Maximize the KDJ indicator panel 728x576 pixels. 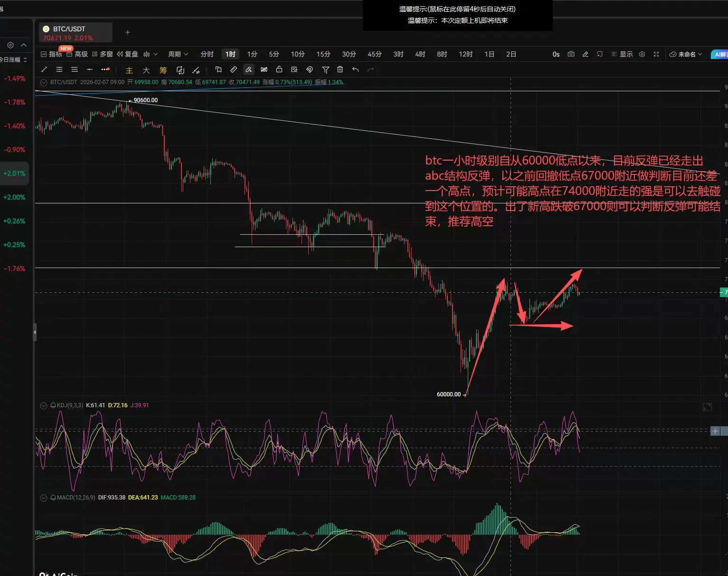point(707,407)
